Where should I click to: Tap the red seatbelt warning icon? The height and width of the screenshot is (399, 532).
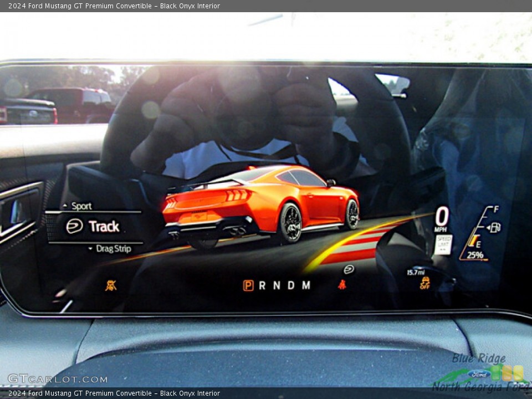[342, 285]
